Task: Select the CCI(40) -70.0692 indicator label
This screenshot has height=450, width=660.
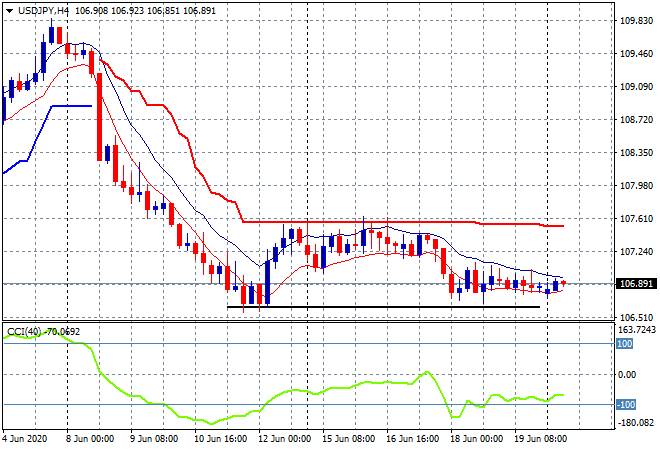Action: 43,332
